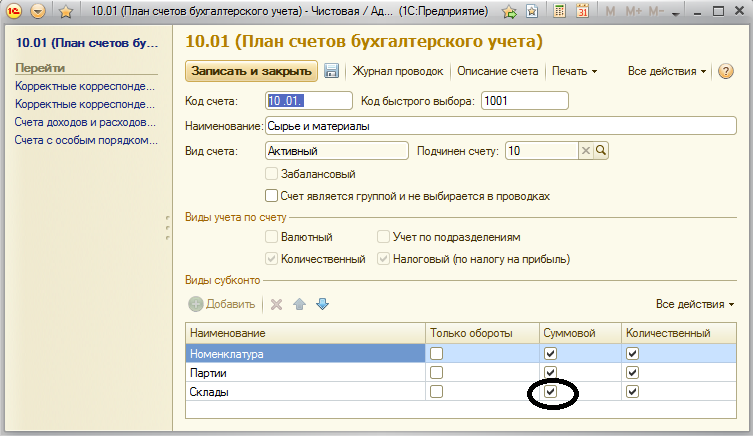Click the Количественный column header
Viewport: 753px width, 436px height.
click(679, 333)
